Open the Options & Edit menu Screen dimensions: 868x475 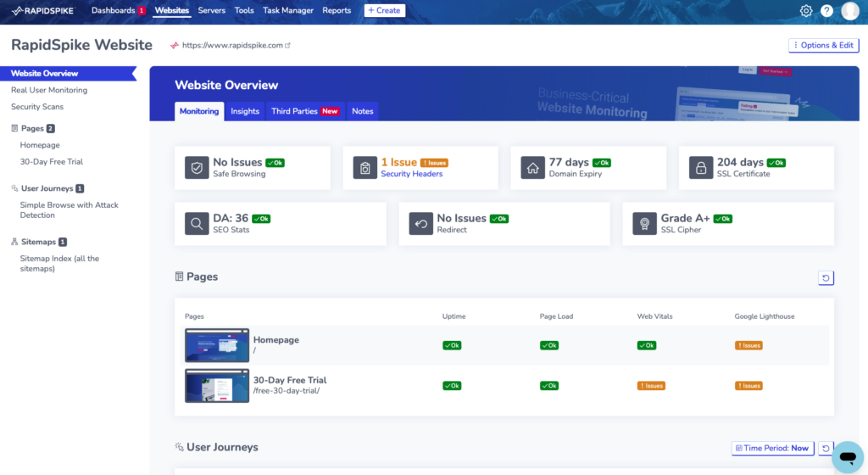(x=824, y=46)
